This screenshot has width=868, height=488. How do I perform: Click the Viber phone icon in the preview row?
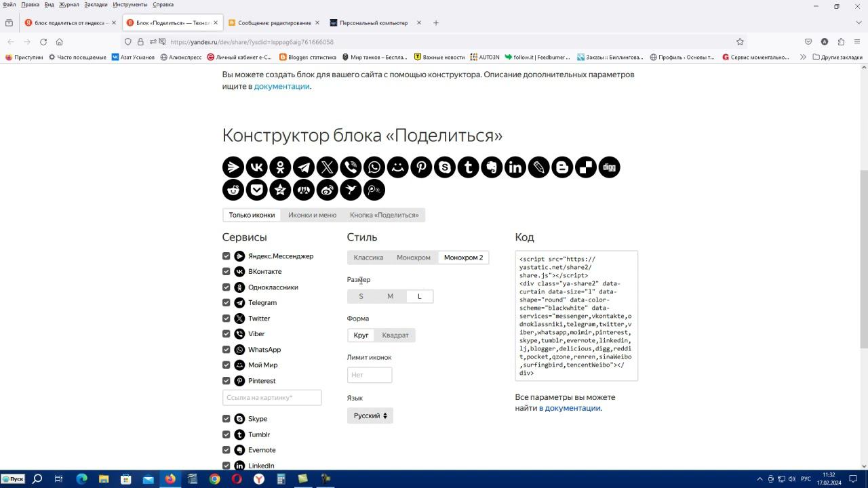351,167
